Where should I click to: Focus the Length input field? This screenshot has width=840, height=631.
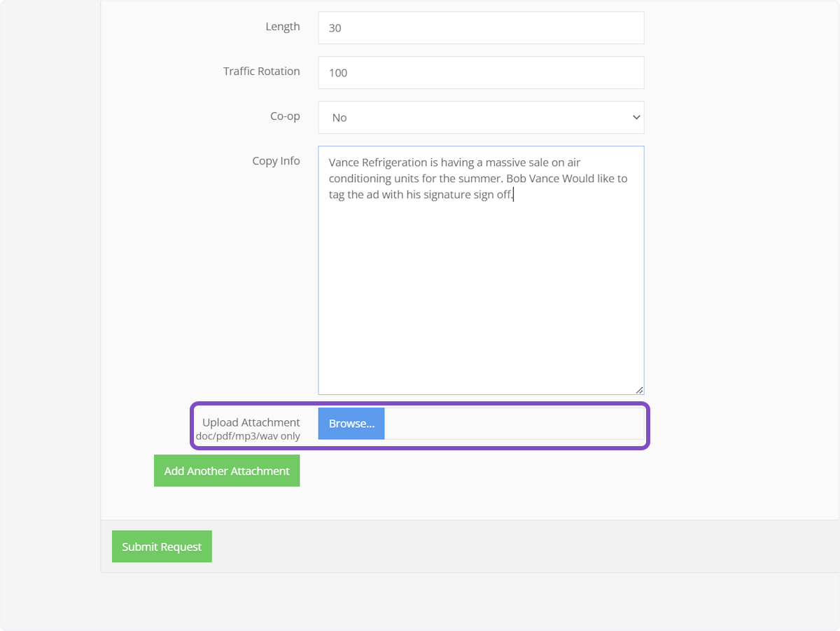pos(481,28)
